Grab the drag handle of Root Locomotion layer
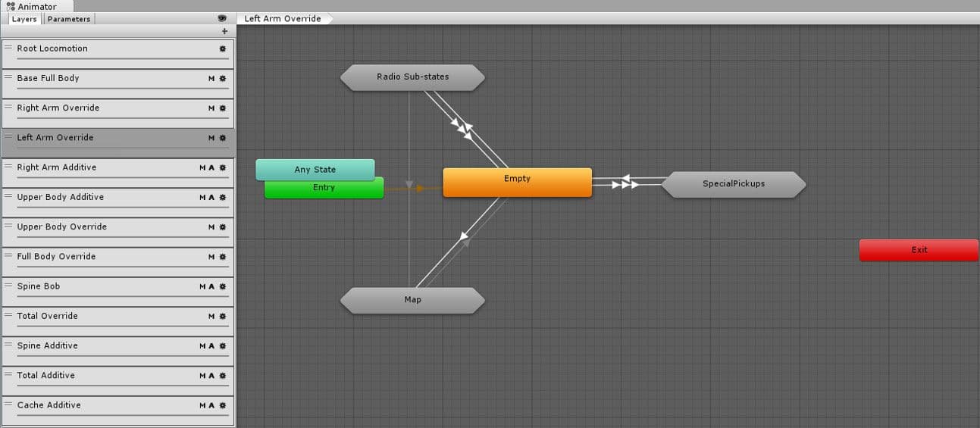This screenshot has width=980, height=428. tap(8, 48)
